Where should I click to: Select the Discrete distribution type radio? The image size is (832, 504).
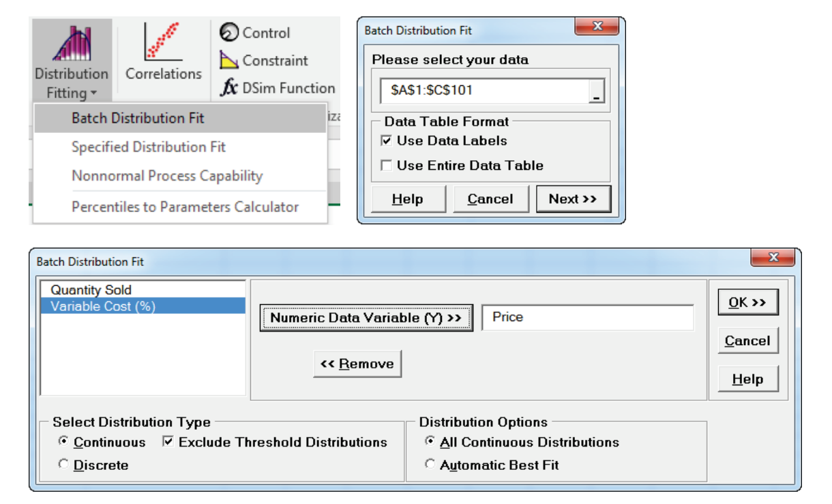(63, 465)
